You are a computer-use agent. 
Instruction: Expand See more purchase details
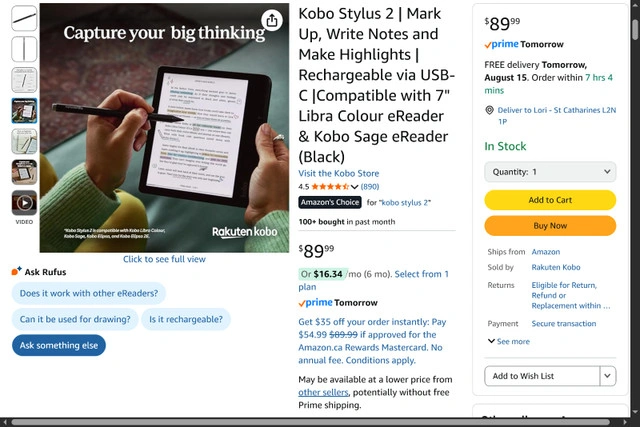point(509,342)
